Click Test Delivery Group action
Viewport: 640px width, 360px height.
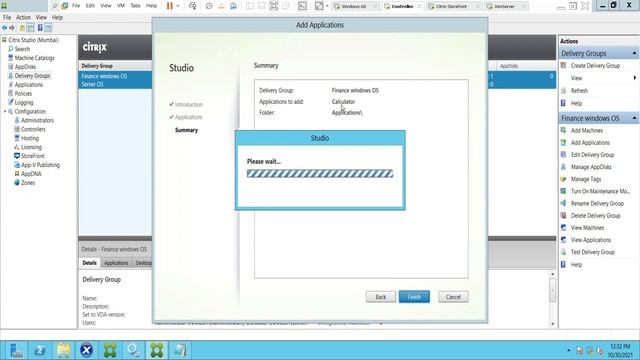coord(592,252)
